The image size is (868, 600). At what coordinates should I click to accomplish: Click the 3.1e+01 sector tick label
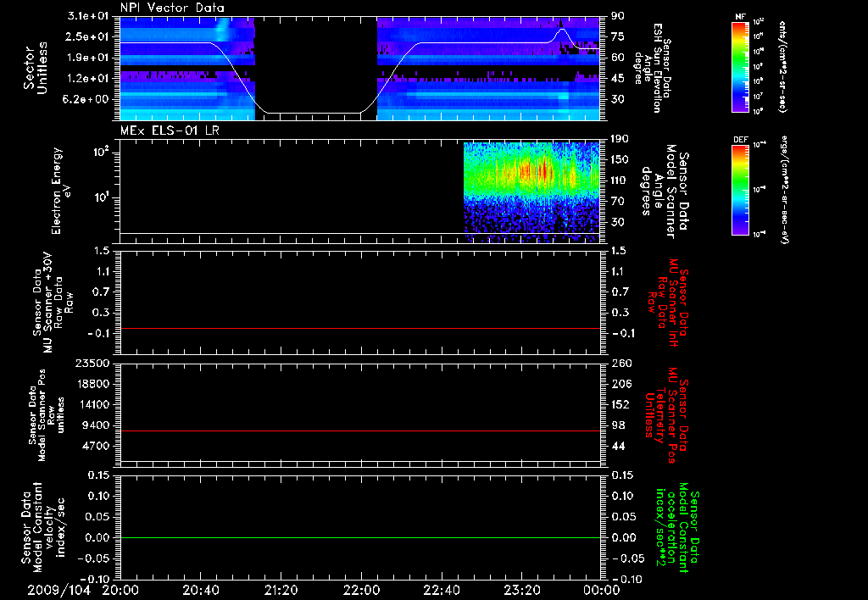[88, 16]
